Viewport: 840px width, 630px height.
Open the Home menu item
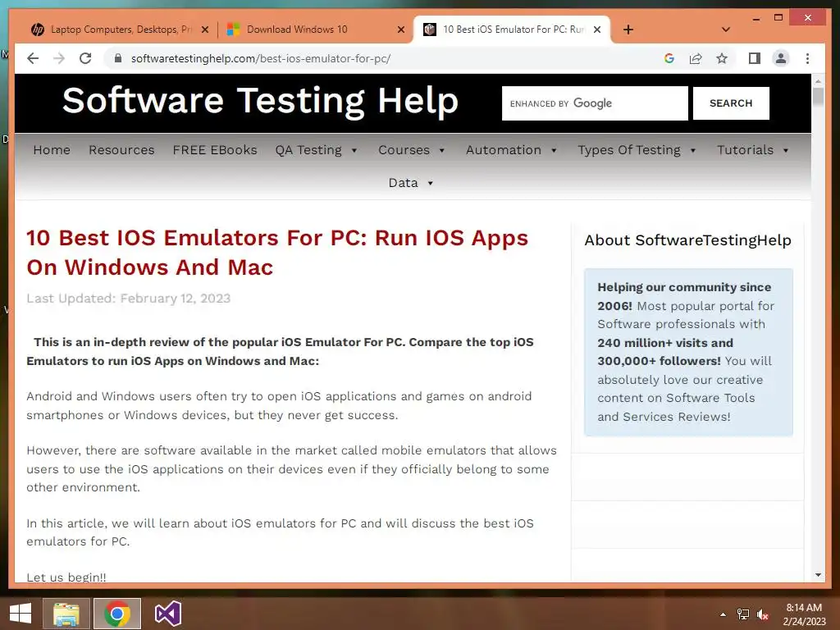pyautogui.click(x=52, y=150)
